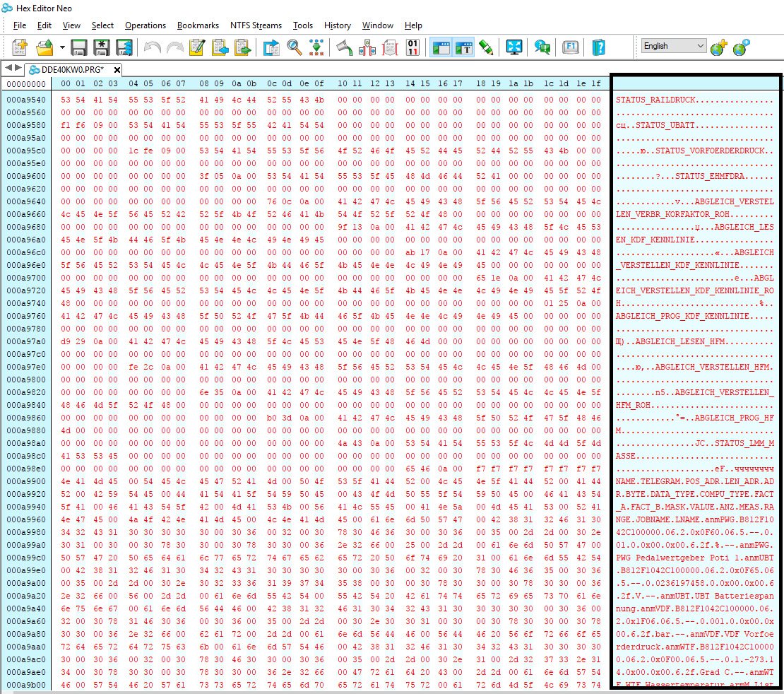Click the Hex Editor Neo title bar app icon

click(x=8, y=8)
